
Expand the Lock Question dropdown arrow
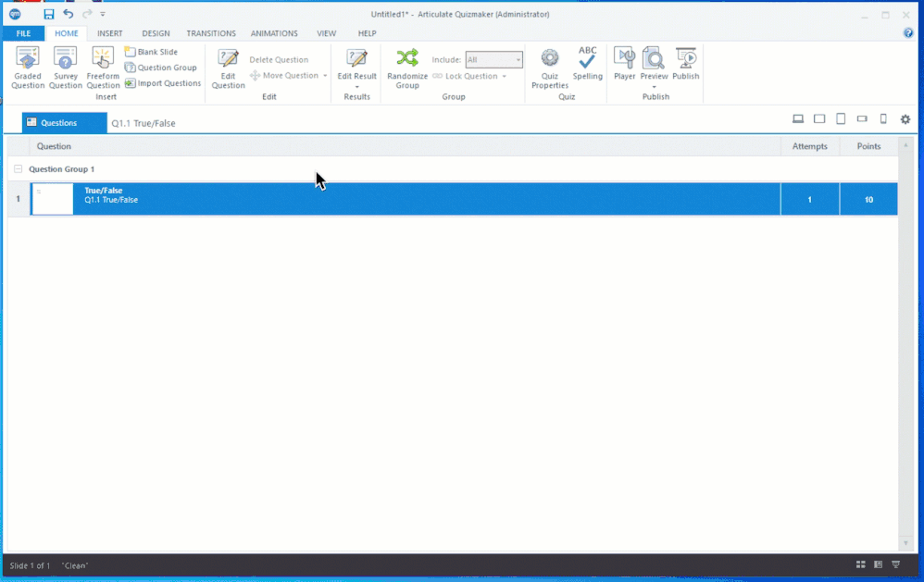click(504, 76)
